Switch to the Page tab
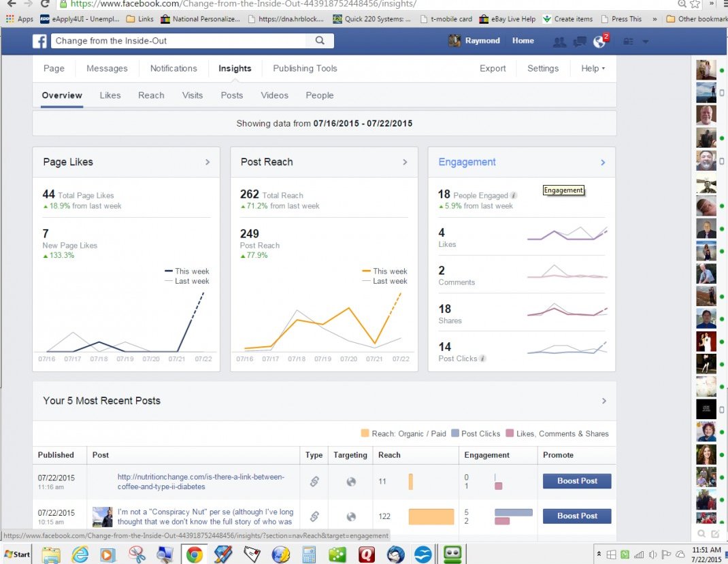This screenshot has height=564, width=728. click(54, 68)
